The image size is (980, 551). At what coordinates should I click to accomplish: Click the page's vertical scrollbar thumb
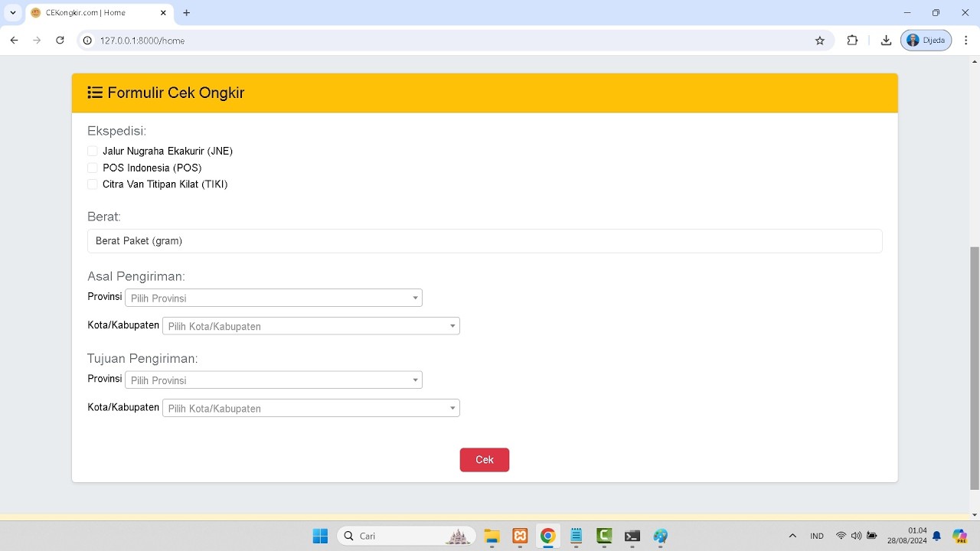click(x=975, y=367)
